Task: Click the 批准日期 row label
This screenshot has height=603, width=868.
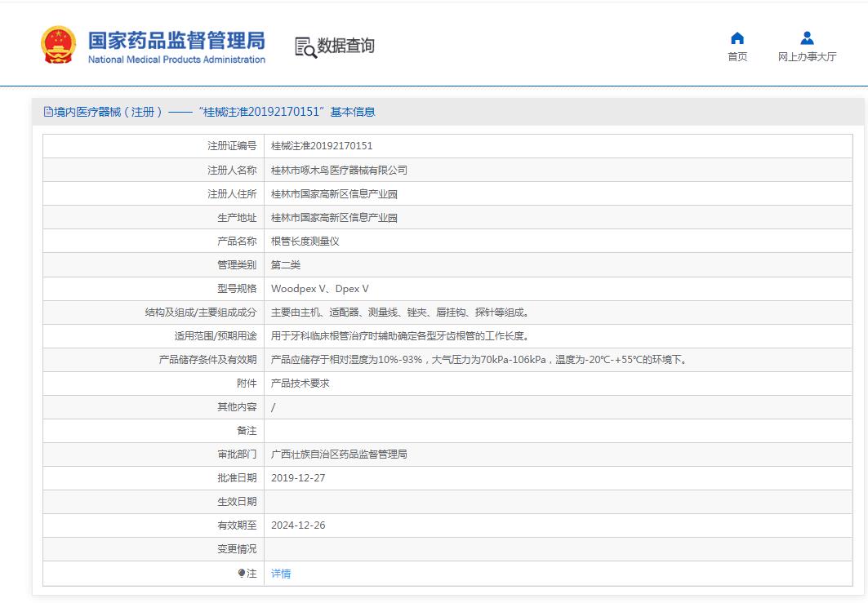Action: [237, 478]
